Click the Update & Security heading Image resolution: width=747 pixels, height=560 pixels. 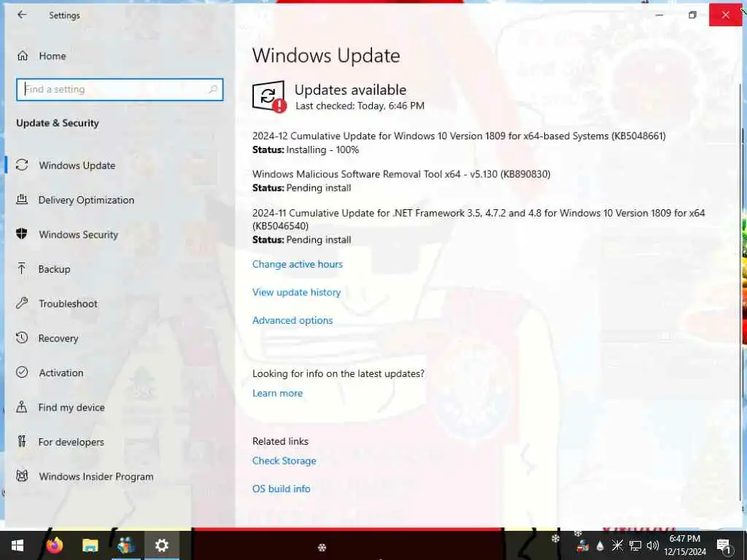click(58, 123)
